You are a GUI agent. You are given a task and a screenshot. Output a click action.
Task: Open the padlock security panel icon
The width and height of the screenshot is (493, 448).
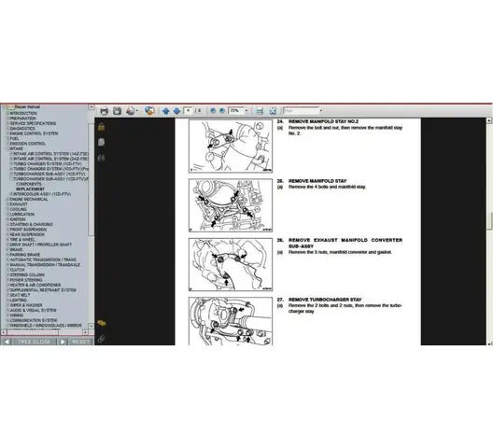(x=101, y=126)
